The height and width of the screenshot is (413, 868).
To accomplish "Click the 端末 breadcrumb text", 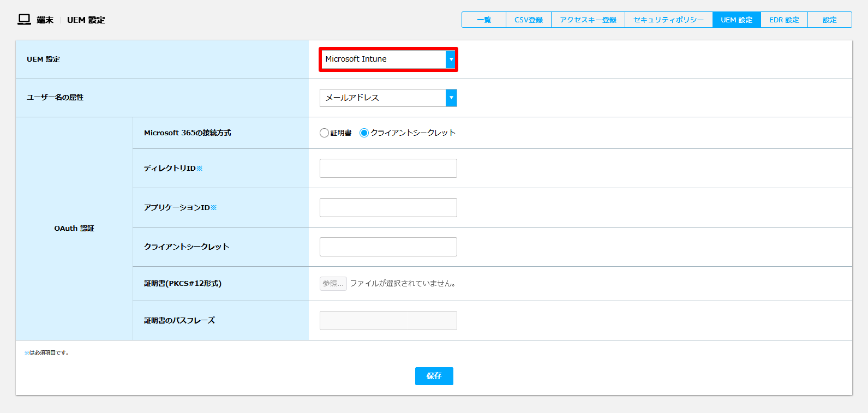I will point(45,20).
